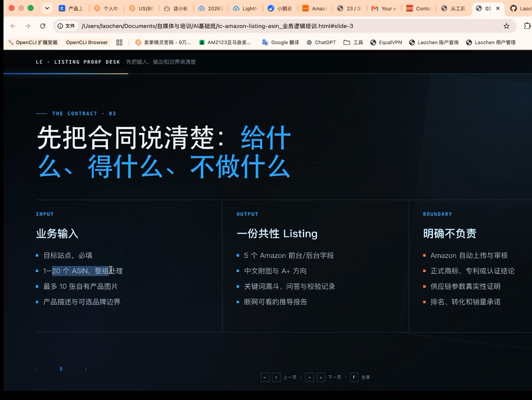Click the down arrow next-page button
Image resolution: width=532 pixels, height=400 pixels.
[321, 377]
